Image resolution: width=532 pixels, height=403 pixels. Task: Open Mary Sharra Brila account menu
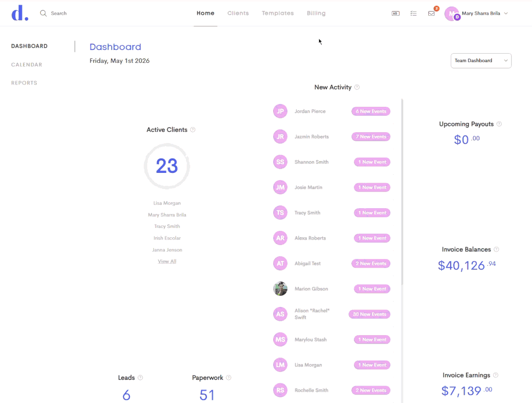click(477, 13)
